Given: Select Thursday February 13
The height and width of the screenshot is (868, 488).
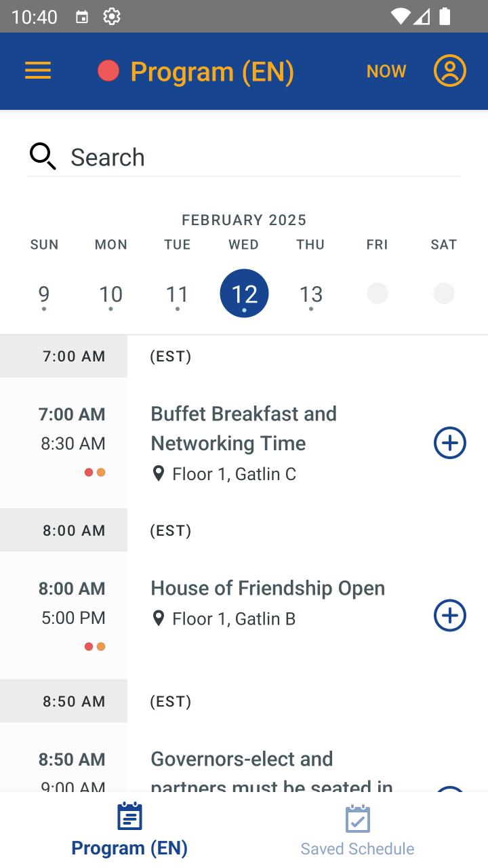Looking at the screenshot, I should coord(311,294).
